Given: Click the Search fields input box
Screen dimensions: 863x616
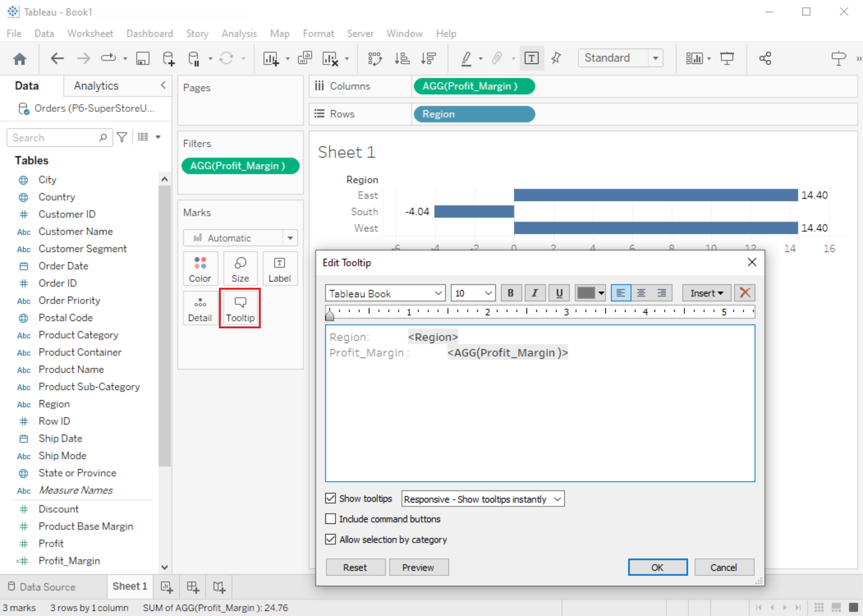Looking at the screenshot, I should point(60,137).
